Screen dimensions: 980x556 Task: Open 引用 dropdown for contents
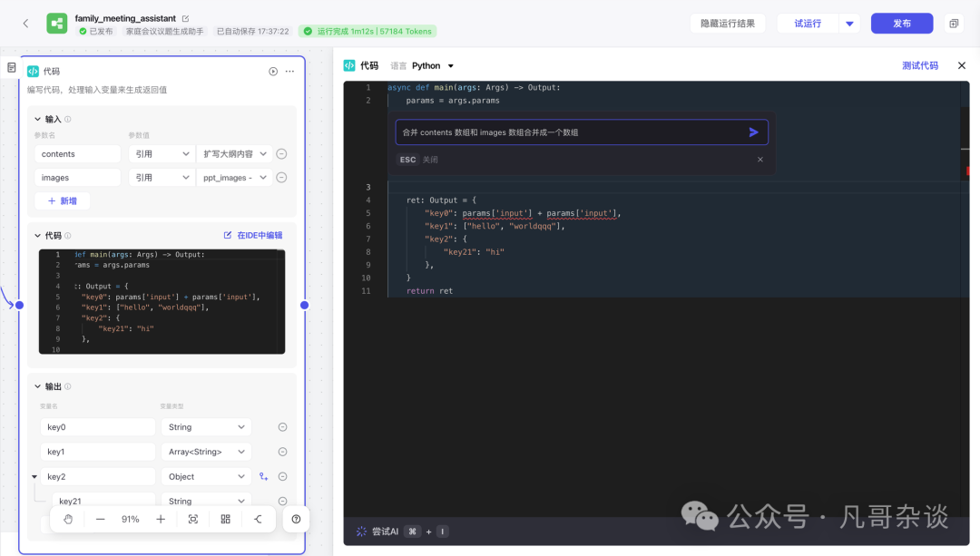(x=162, y=153)
